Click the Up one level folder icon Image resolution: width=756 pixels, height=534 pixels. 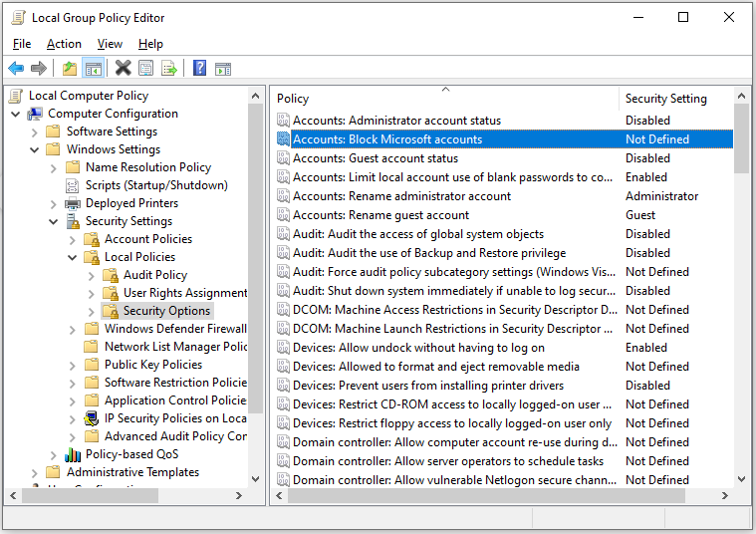(x=70, y=68)
